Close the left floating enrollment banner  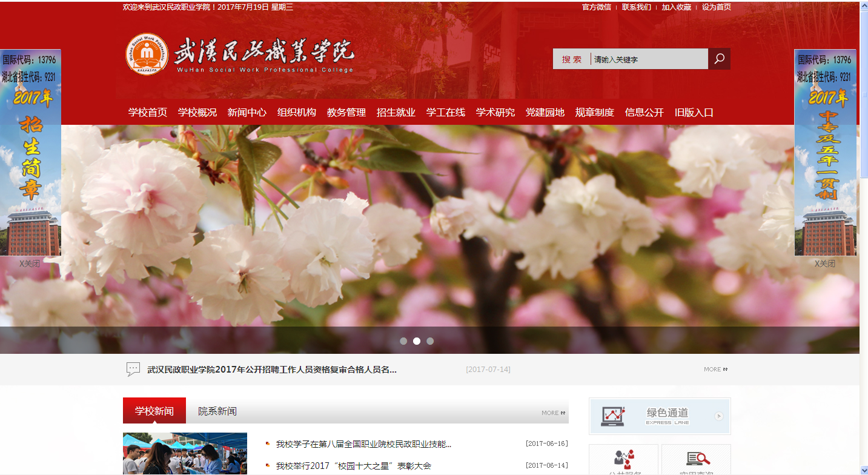click(x=30, y=264)
